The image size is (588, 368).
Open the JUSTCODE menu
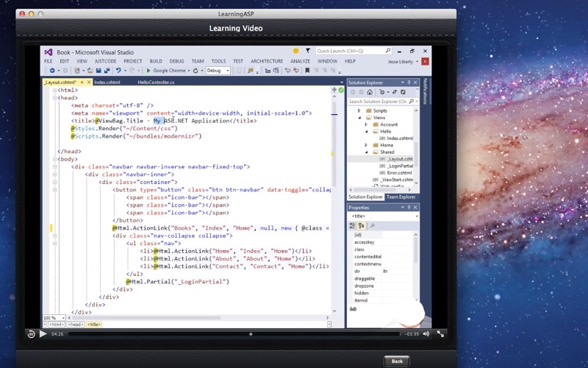coord(105,61)
